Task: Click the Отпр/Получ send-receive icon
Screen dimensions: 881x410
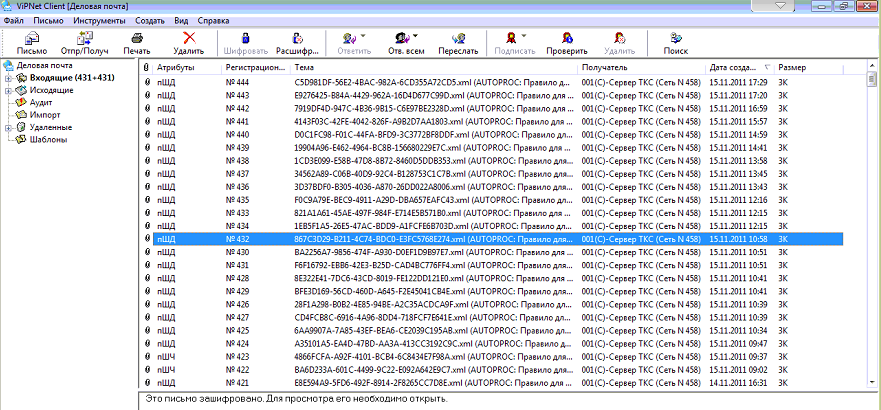Action: (x=85, y=39)
